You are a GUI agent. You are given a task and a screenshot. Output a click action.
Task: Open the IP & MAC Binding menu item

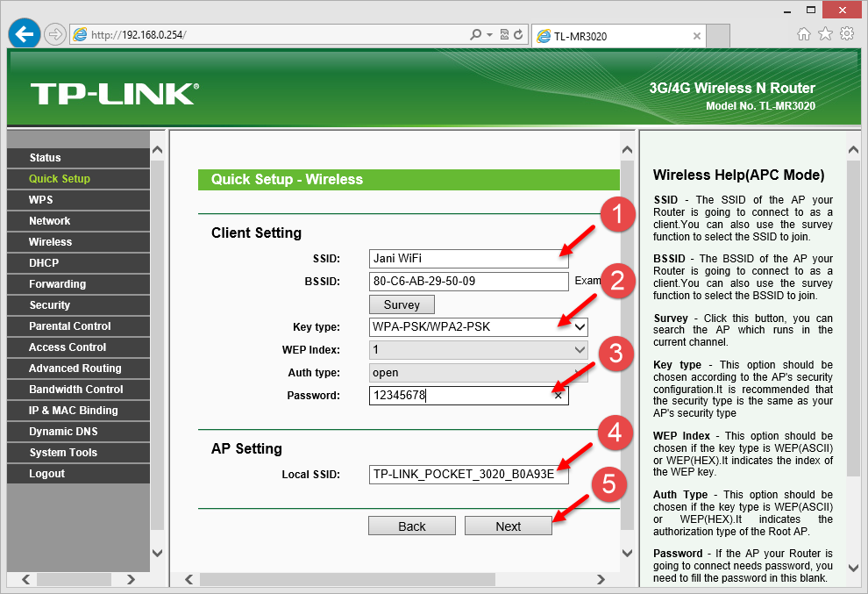pos(78,411)
